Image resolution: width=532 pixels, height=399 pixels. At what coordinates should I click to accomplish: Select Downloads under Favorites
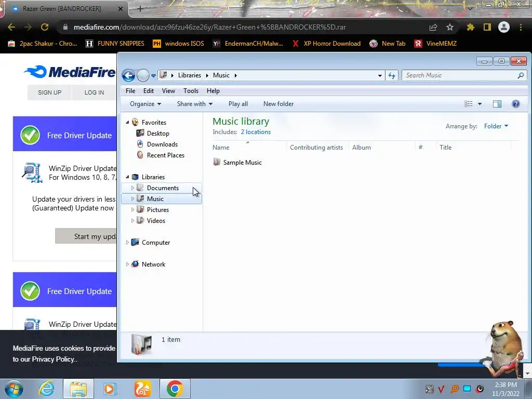[162, 144]
